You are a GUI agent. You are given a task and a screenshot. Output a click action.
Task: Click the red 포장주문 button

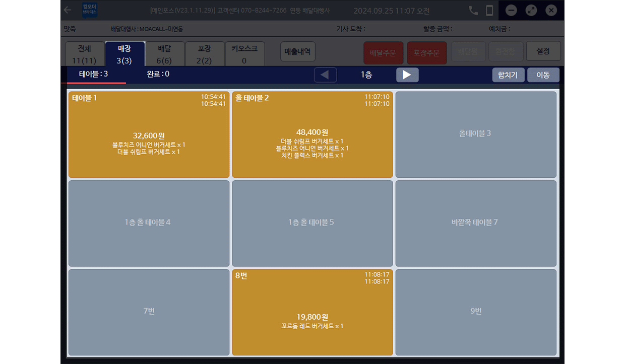pos(427,52)
